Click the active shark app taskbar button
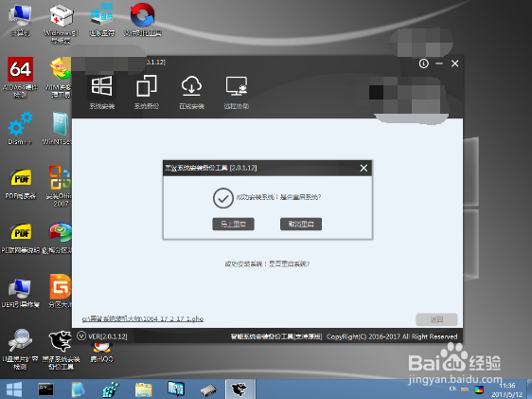The height and width of the screenshot is (399, 532). [240, 390]
